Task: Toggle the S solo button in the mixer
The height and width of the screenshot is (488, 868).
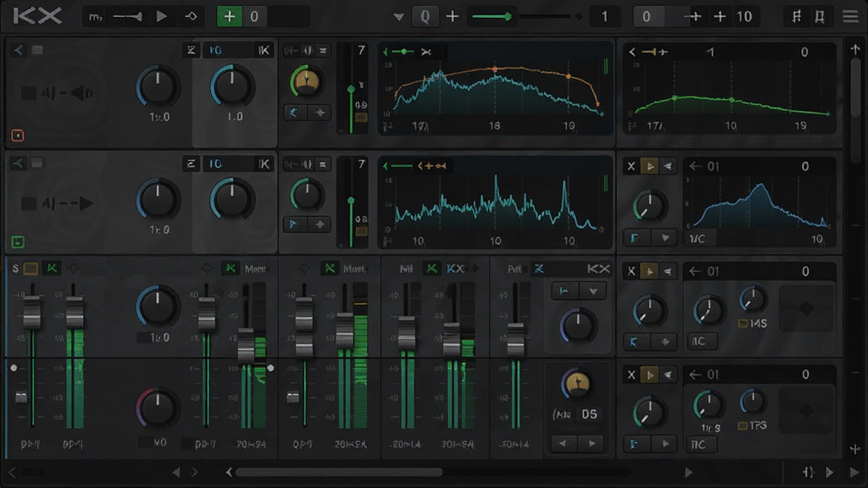Action: tap(15, 269)
